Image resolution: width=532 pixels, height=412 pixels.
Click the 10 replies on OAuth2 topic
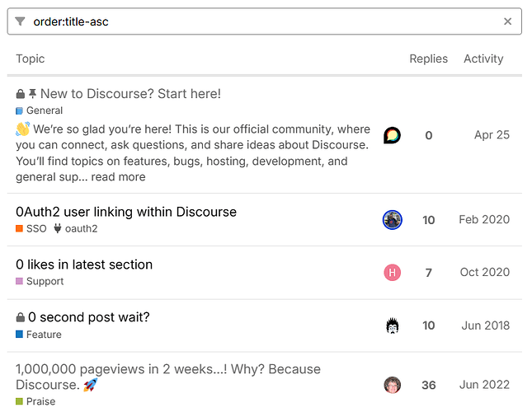429,220
